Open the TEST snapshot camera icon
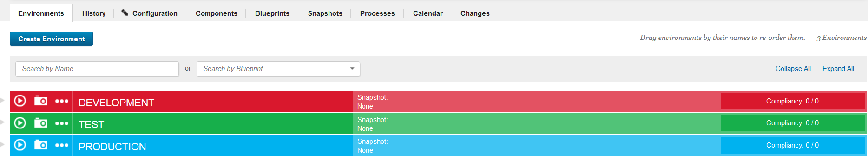 [41, 122]
